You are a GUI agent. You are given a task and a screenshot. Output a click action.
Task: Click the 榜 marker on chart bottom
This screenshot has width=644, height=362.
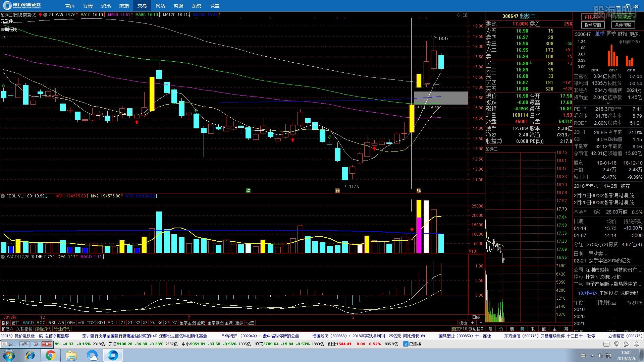point(419,190)
